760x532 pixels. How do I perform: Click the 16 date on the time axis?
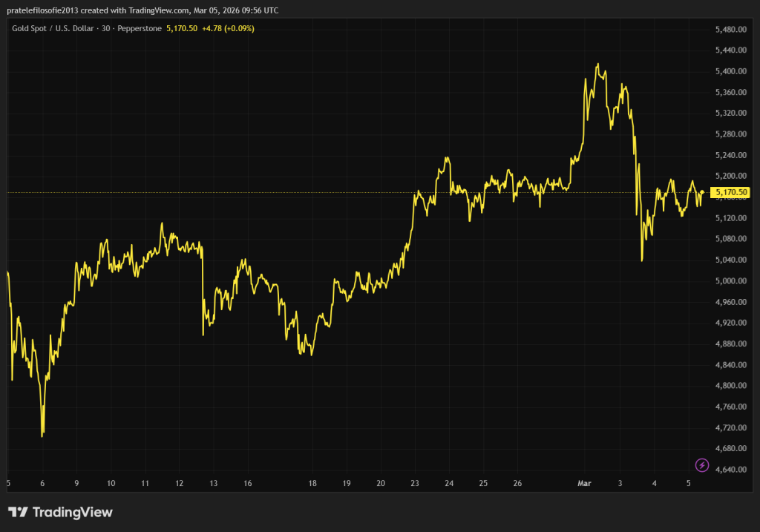coord(247,484)
